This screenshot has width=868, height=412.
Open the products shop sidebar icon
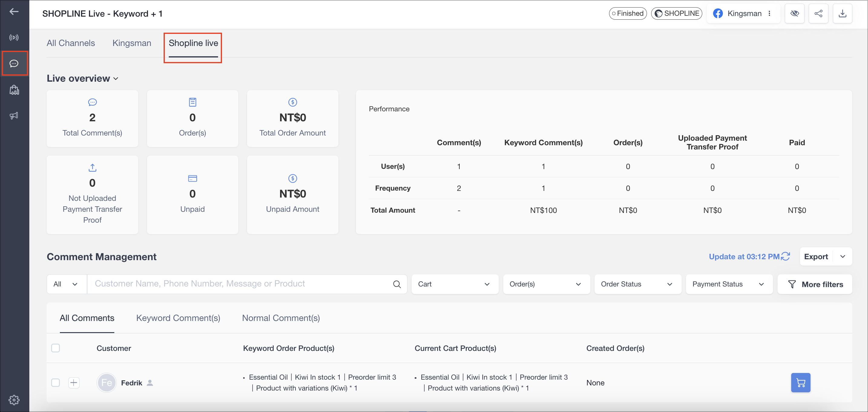click(14, 90)
